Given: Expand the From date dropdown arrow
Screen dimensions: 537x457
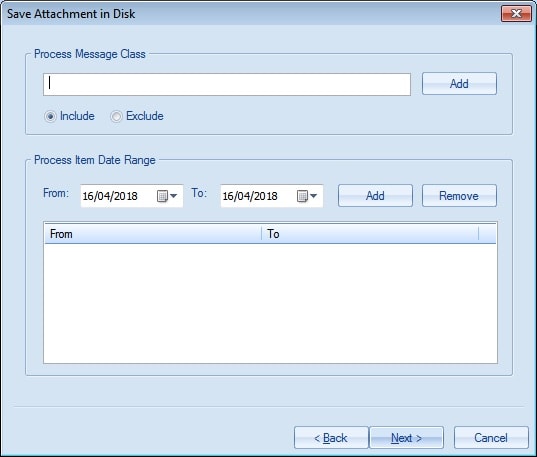Looking at the screenshot, I should 174,196.
